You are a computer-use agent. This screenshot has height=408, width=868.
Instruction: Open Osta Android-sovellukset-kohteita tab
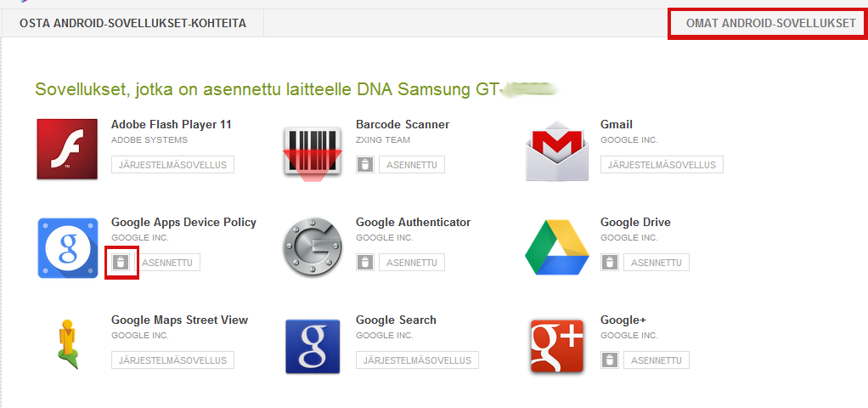tap(132, 24)
